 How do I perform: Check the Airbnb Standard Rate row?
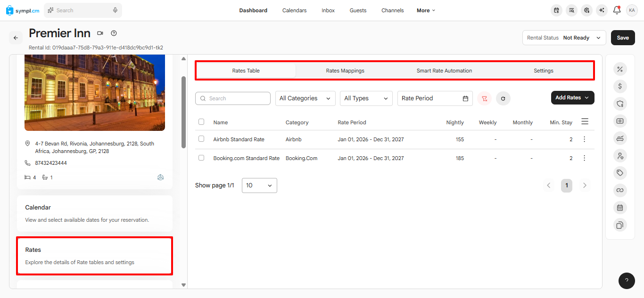coord(201,139)
